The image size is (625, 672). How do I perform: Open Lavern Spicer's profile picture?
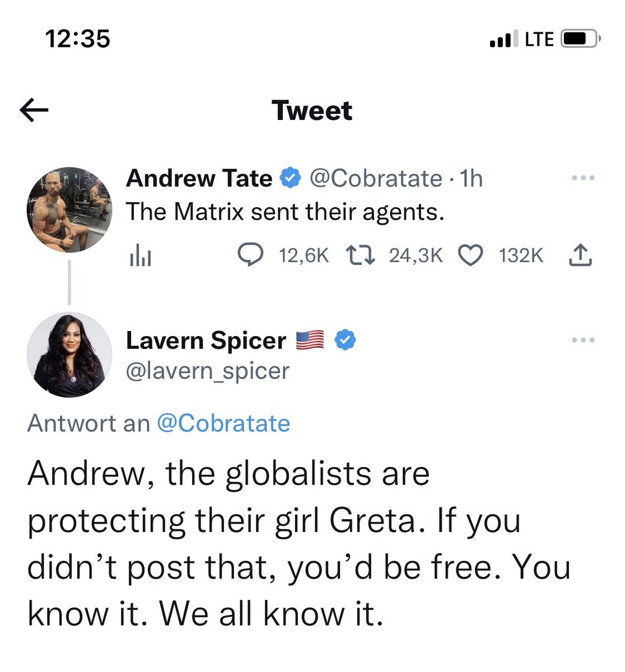click(69, 355)
